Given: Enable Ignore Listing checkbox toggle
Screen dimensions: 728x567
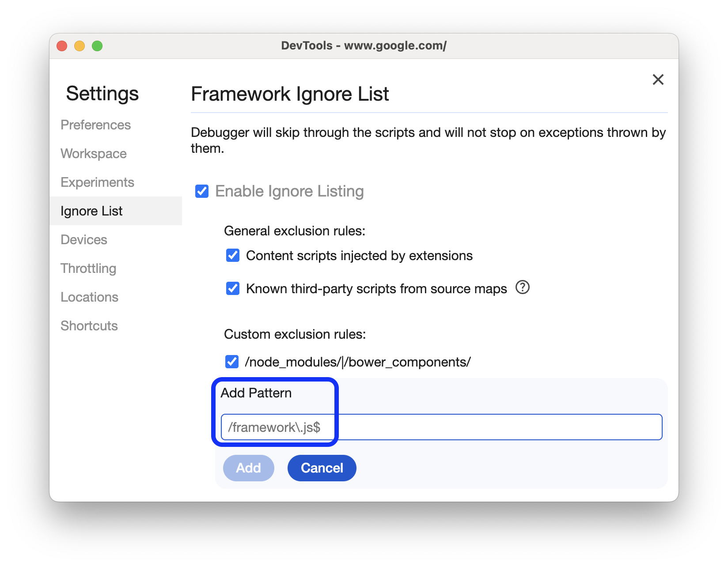Looking at the screenshot, I should coord(201,191).
